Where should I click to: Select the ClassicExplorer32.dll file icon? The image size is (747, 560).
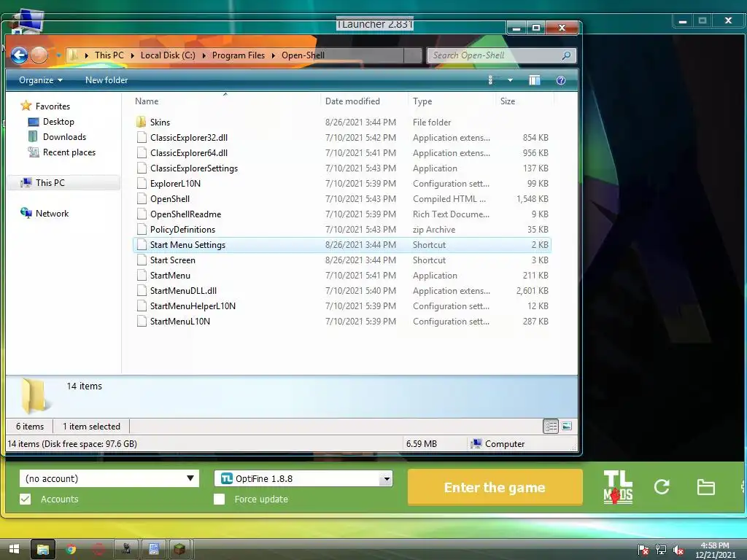(x=142, y=138)
